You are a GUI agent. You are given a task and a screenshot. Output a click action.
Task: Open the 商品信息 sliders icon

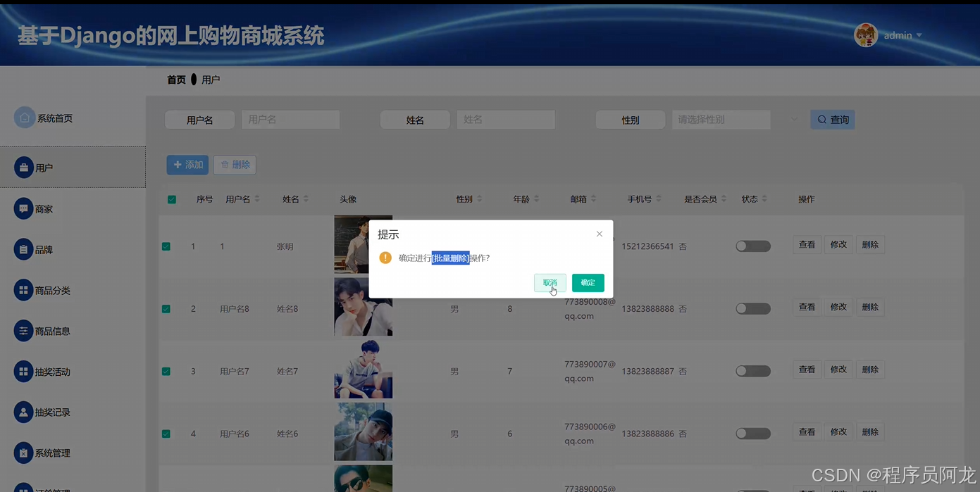point(24,331)
